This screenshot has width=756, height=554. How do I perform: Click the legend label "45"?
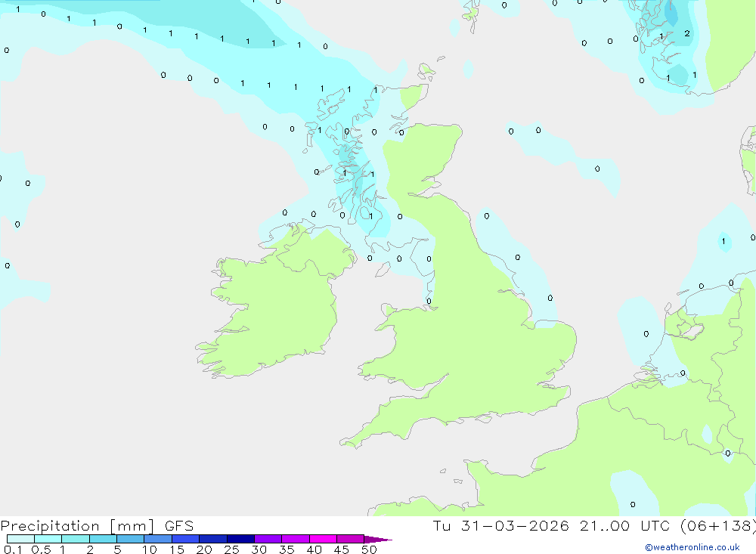click(342, 549)
